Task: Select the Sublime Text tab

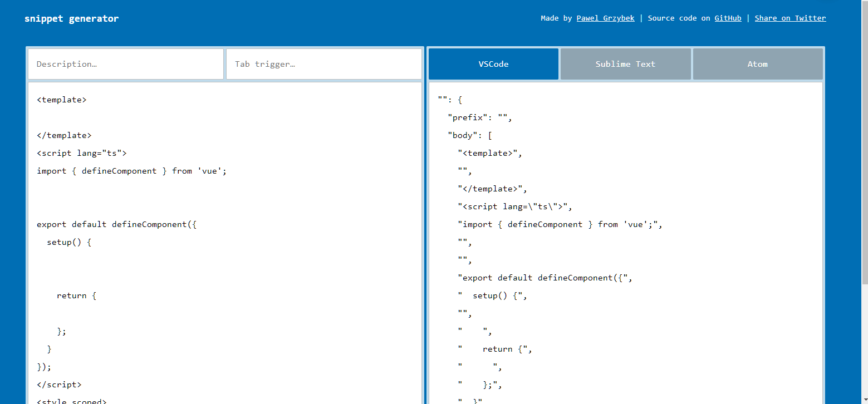Action: [x=625, y=64]
